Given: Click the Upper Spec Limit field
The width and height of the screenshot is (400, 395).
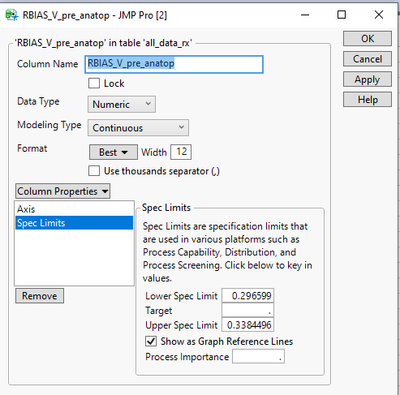Looking at the screenshot, I should pyautogui.click(x=248, y=325).
